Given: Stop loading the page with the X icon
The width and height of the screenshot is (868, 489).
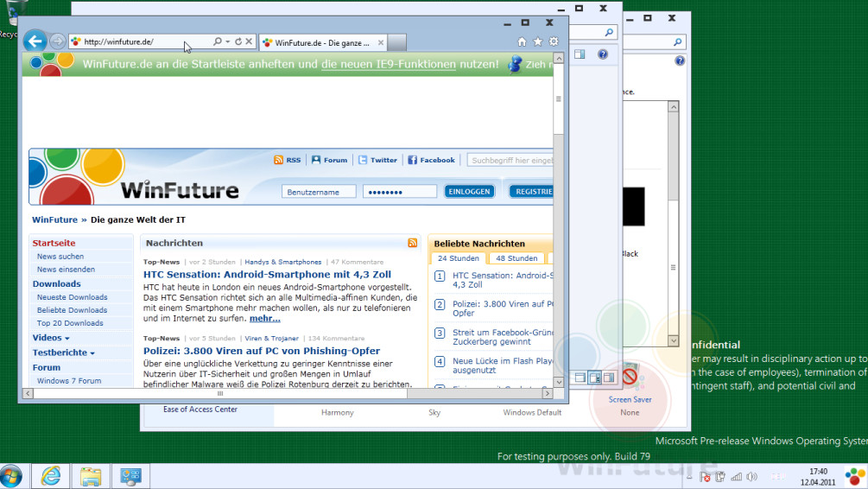Looking at the screenshot, I should tap(249, 41).
